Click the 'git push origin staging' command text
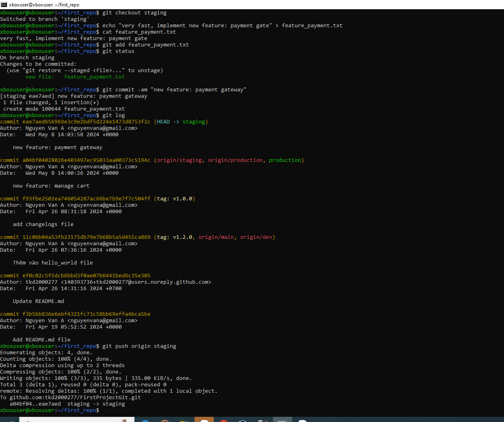 click(x=139, y=346)
